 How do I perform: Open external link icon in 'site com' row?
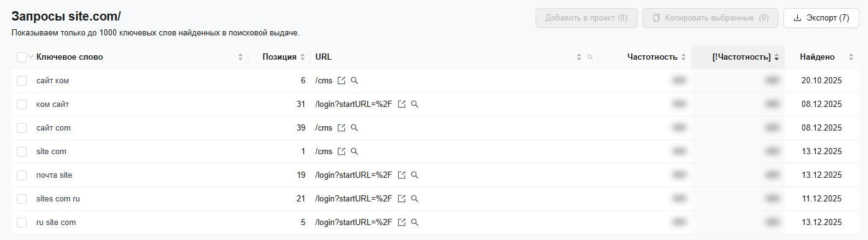coord(341,152)
